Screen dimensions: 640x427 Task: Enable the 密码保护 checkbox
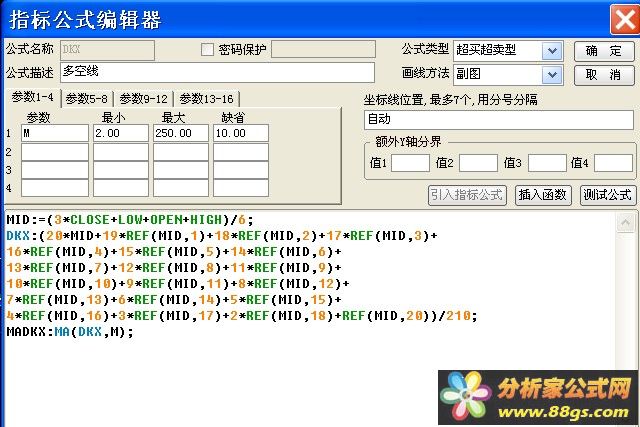[207, 49]
